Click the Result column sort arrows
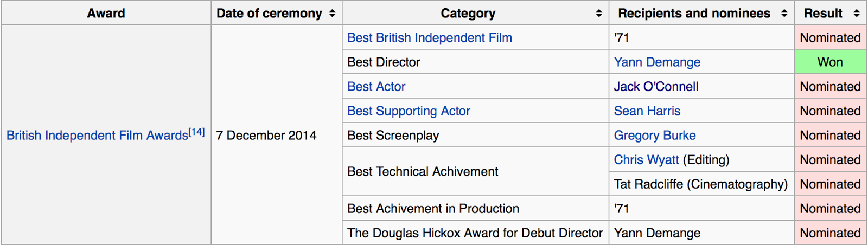 [x=857, y=14]
